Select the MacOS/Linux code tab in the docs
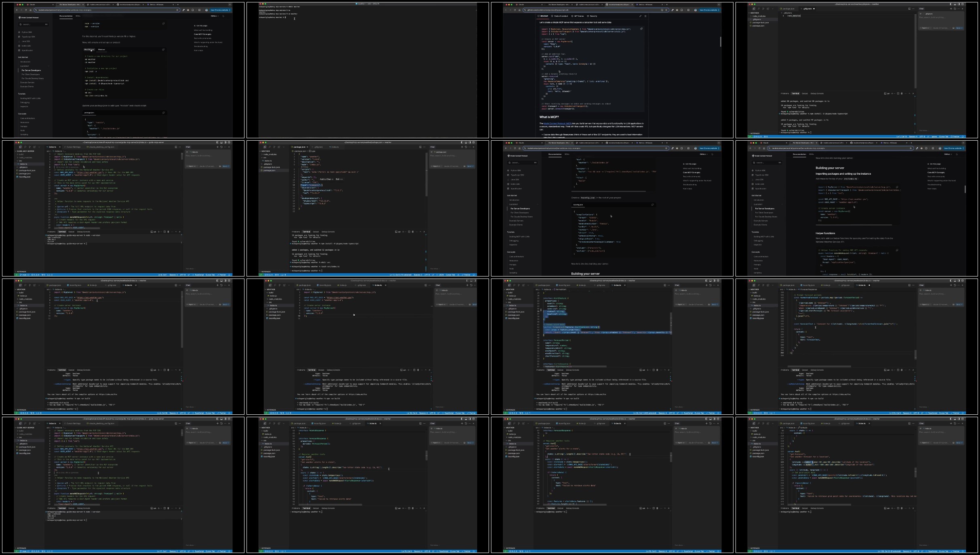 [89, 50]
